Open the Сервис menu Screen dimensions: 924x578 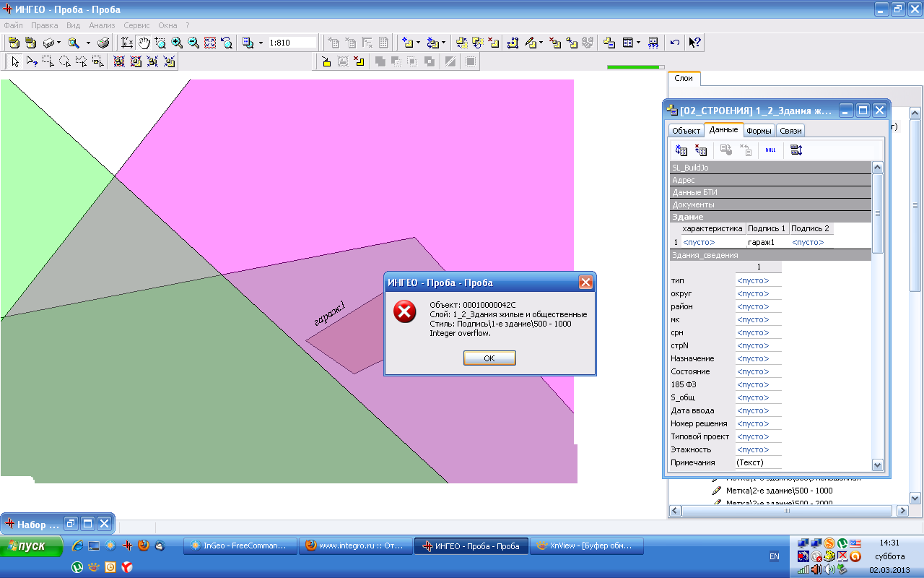click(136, 25)
